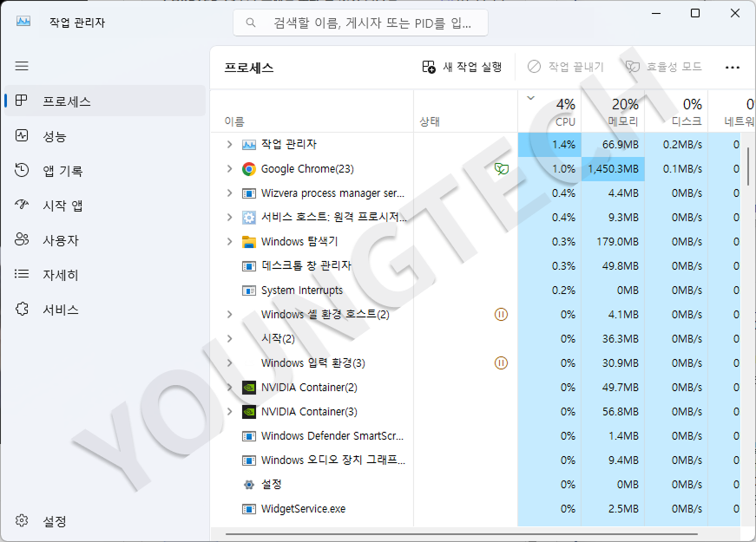The height and width of the screenshot is (542, 756).
Task: Sort by the 이름 column header
Action: (x=312, y=111)
